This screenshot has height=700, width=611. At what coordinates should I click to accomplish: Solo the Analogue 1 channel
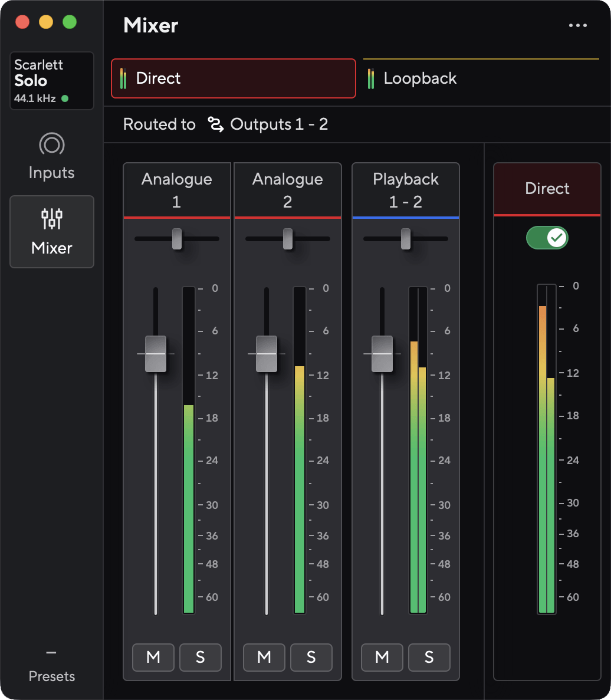pyautogui.click(x=201, y=657)
